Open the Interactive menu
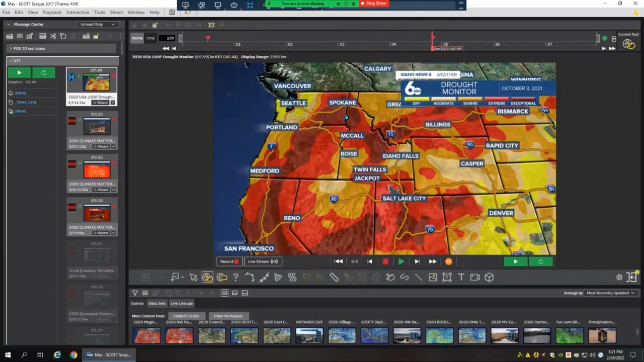The height and width of the screenshot is (362, 644). (77, 12)
